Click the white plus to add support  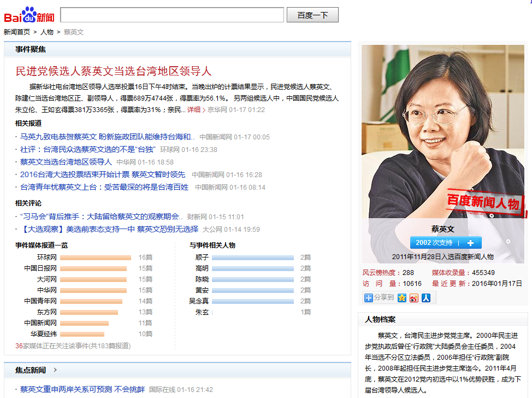[x=470, y=243]
